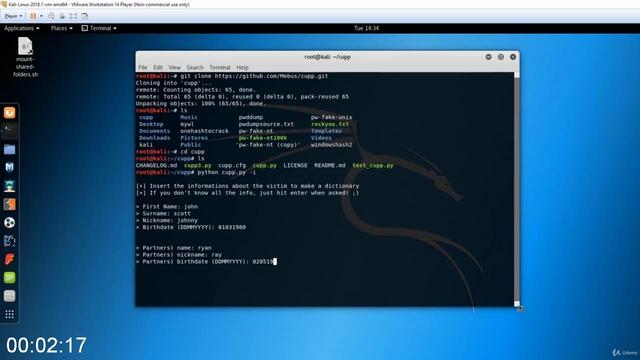Screen dimensions: 640x360
Task: Open the terminal Search menu
Action: click(x=195, y=67)
